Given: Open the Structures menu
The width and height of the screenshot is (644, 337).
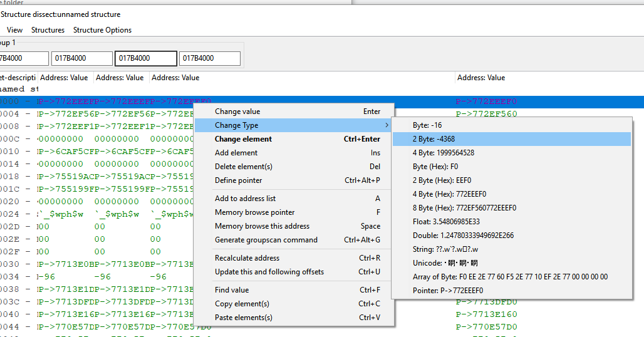Looking at the screenshot, I should tap(48, 30).
